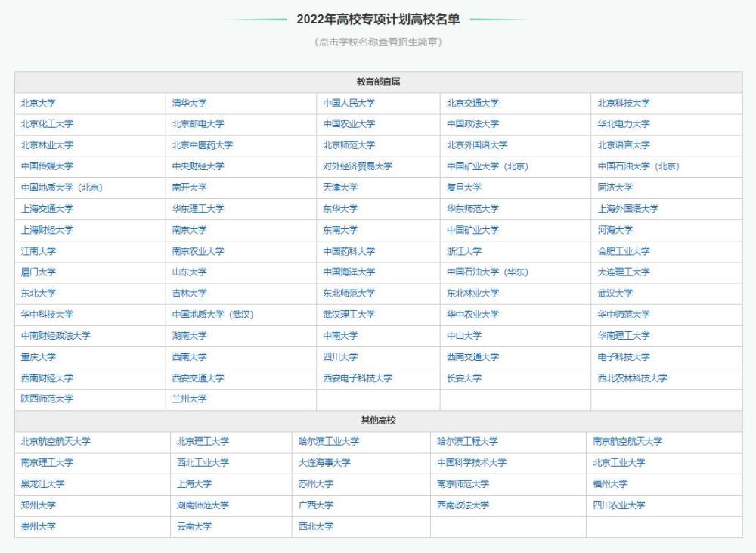The image size is (756, 553).
Task: Click 北京中医药大学
Action: point(203,145)
